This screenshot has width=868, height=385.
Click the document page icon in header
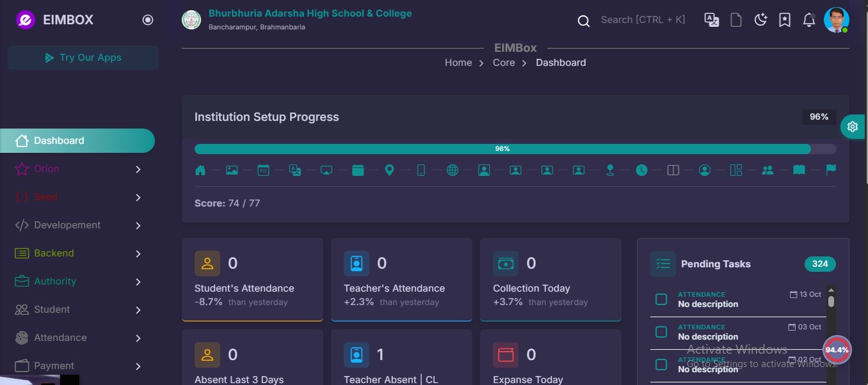[736, 20]
